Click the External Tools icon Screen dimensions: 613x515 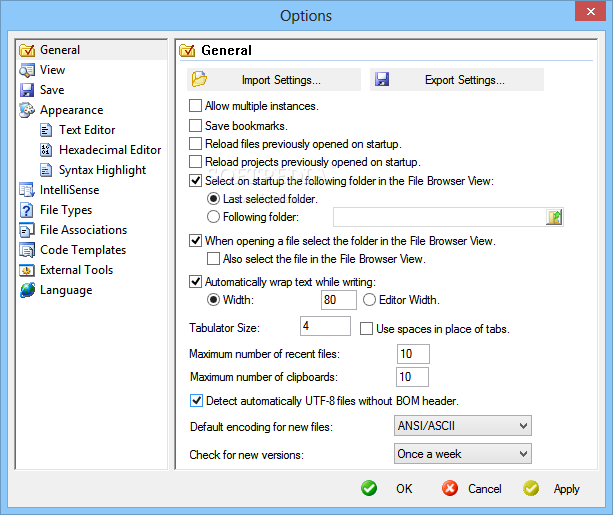click(x=27, y=270)
